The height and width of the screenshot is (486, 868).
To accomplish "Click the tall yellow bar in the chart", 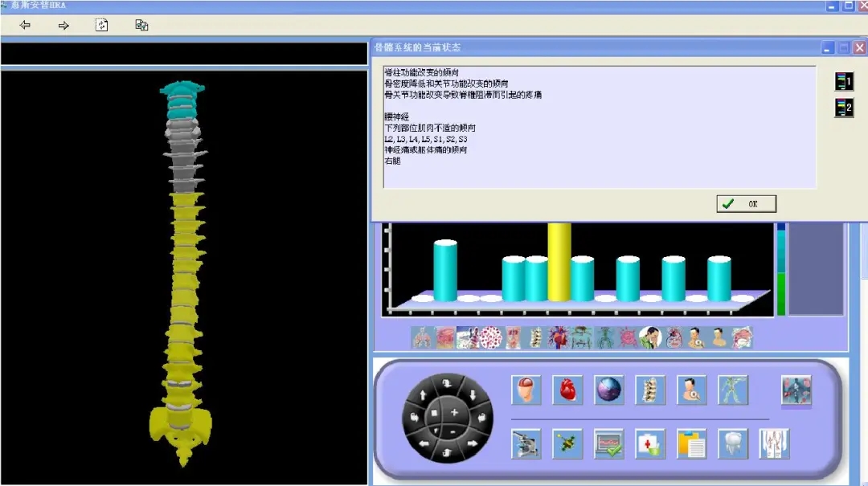I will [x=559, y=261].
